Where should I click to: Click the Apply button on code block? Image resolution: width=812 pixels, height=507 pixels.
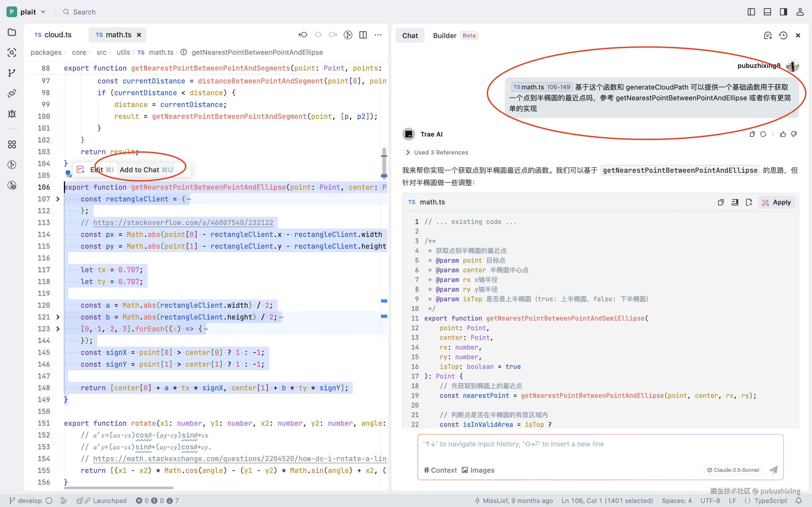tap(777, 202)
